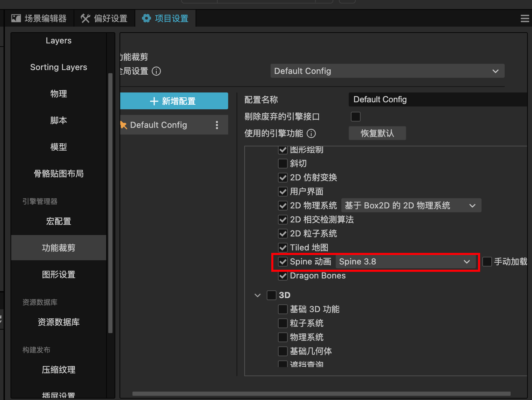This screenshot has height=400, width=532.
Task: Open the 宏配置 section
Action: [x=59, y=221]
